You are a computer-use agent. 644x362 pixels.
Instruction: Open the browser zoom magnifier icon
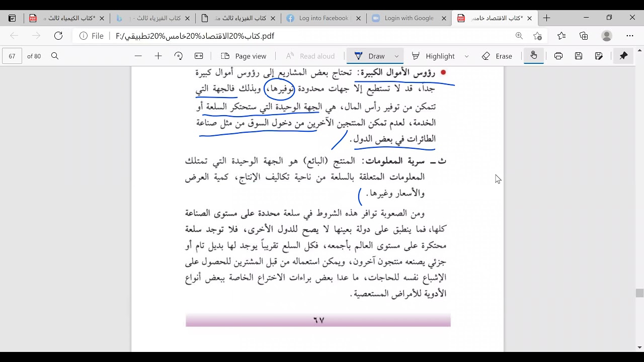click(x=519, y=36)
